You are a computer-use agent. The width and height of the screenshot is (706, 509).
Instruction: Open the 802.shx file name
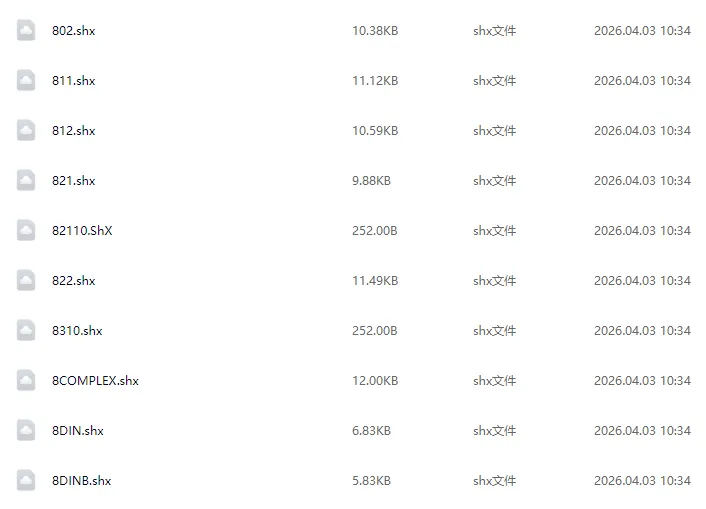[x=73, y=31]
